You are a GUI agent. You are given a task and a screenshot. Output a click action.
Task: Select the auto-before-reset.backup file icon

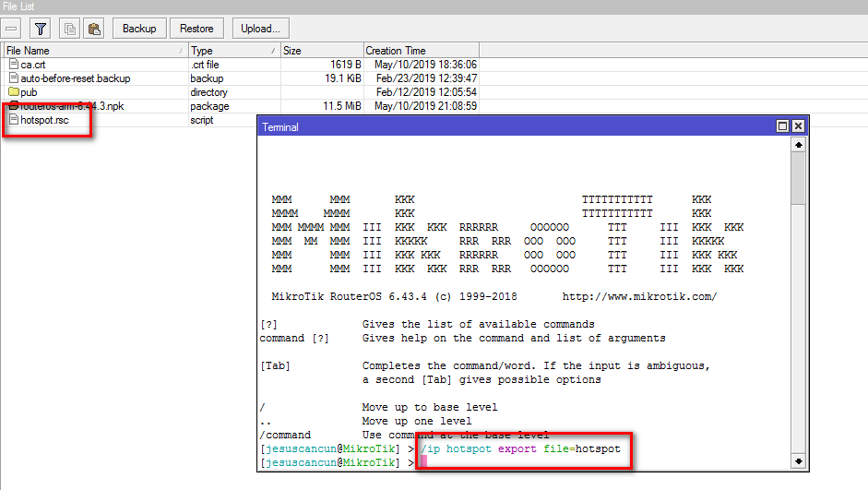tap(13, 78)
